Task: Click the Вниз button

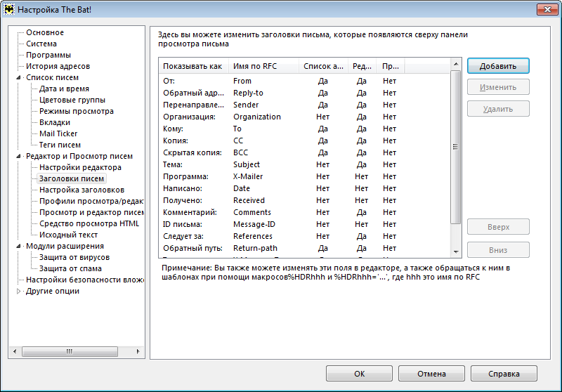Action: 498,250
